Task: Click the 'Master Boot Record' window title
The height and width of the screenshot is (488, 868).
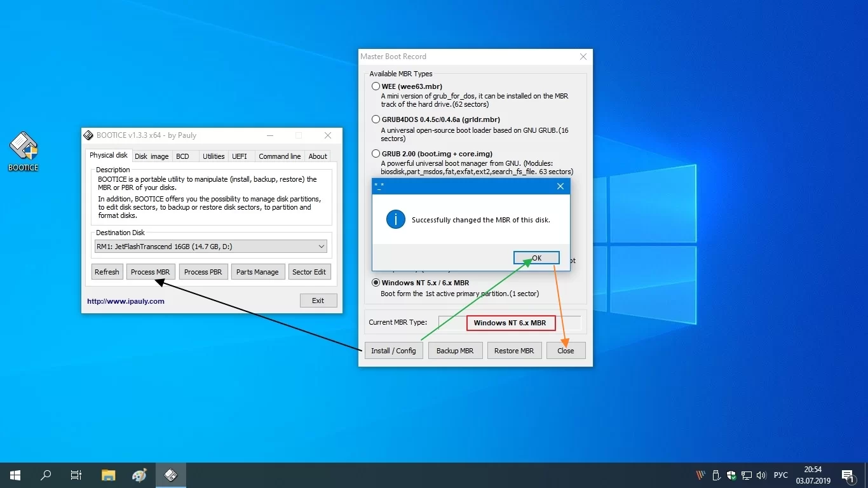Action: coord(393,57)
